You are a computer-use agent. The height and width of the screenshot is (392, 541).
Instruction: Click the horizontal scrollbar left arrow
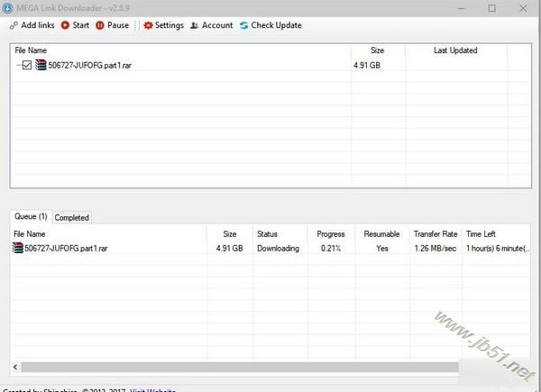(x=15, y=367)
